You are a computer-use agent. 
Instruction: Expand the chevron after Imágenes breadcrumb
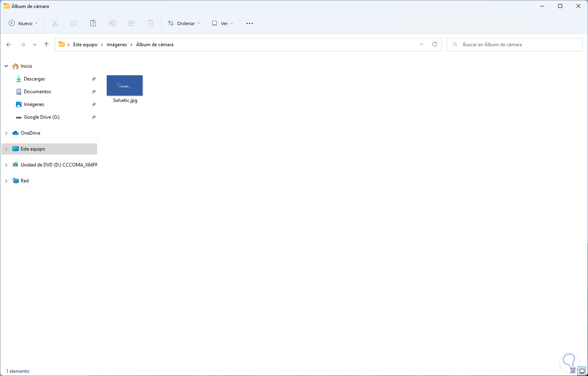pos(132,45)
